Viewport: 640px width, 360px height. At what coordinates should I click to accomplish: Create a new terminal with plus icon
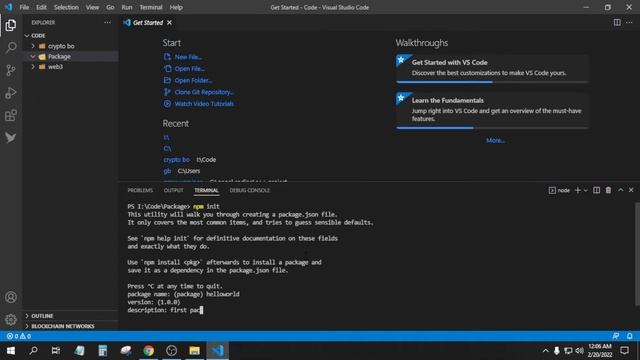(578, 190)
